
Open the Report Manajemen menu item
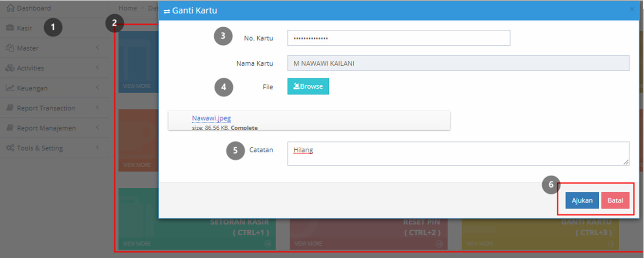pyautogui.click(x=54, y=128)
